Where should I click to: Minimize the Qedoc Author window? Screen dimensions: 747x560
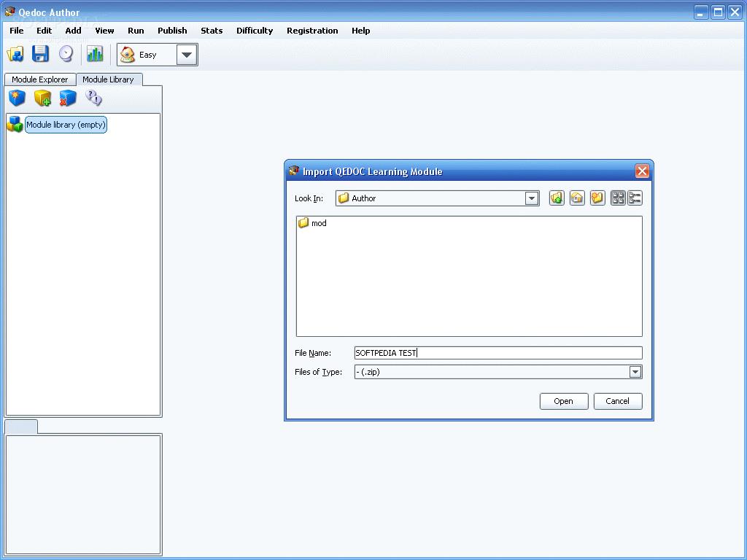[x=700, y=12]
